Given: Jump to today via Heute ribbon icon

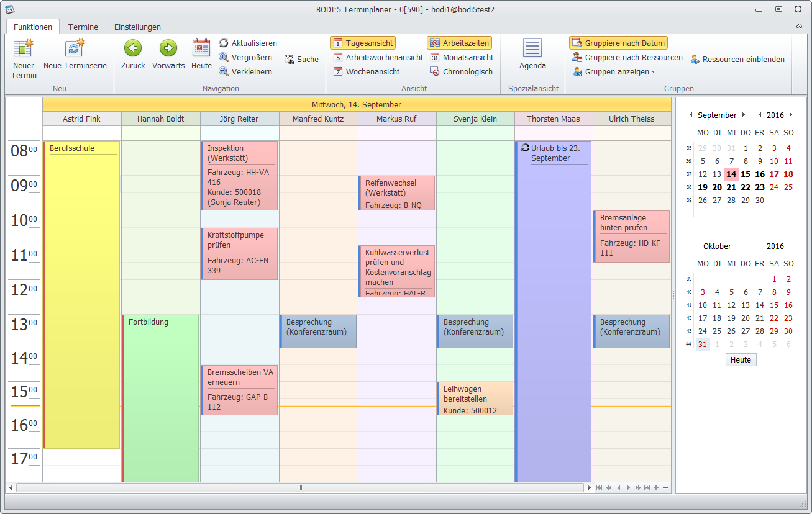Looking at the screenshot, I should tap(201, 48).
